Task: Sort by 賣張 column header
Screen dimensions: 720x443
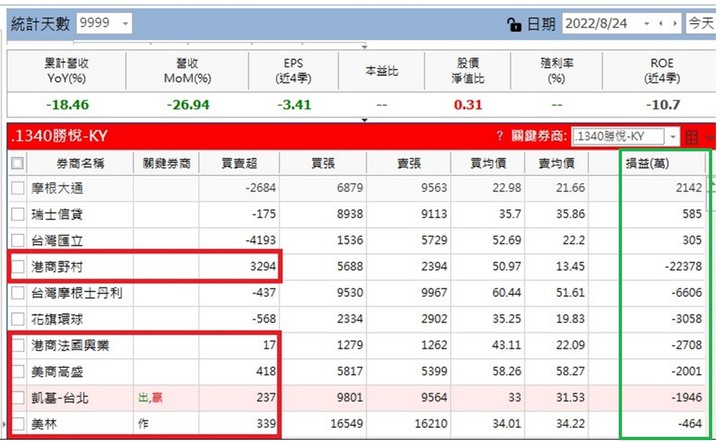Action: (x=409, y=163)
